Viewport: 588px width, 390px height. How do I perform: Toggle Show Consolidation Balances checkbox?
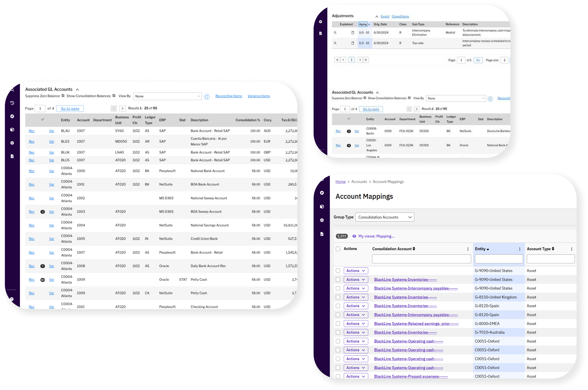[x=114, y=95]
